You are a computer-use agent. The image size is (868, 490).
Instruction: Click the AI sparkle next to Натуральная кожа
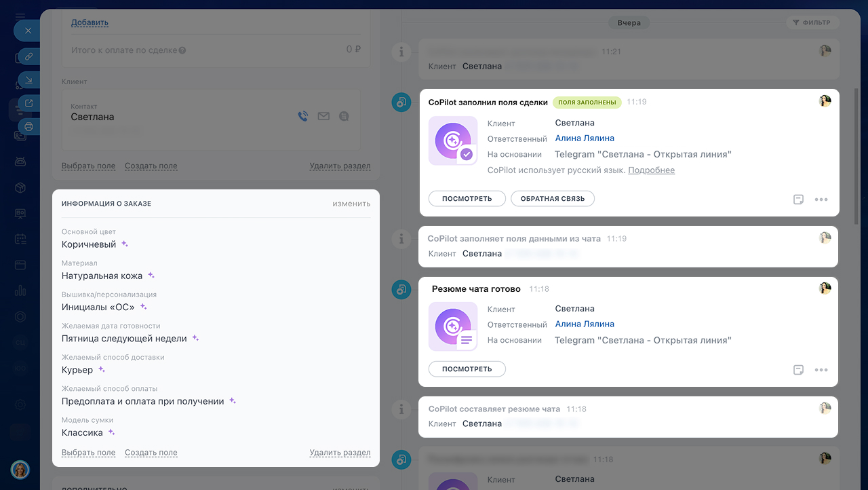pos(151,276)
